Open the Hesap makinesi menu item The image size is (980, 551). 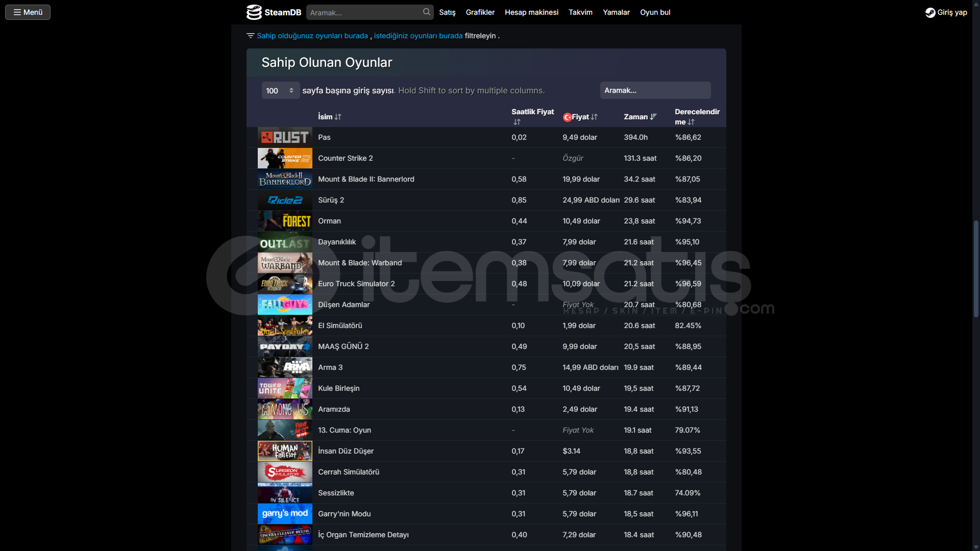[x=531, y=12]
